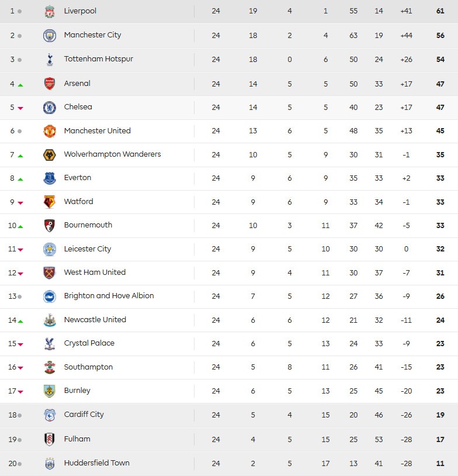Click Liverpool's points total of 61

(440, 11)
